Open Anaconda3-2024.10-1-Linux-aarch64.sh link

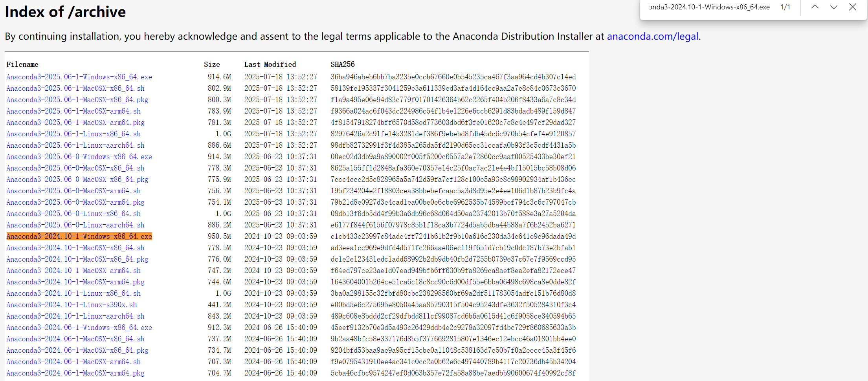point(75,316)
